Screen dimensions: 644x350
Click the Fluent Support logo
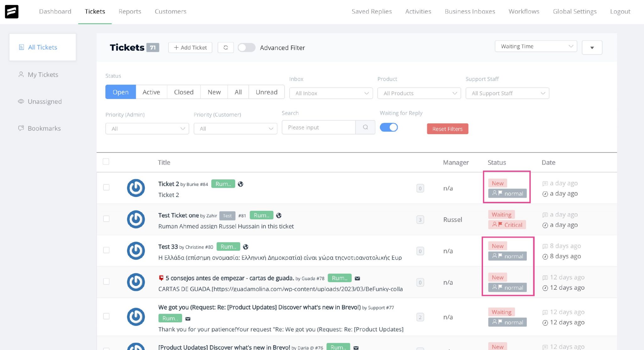[12, 11]
